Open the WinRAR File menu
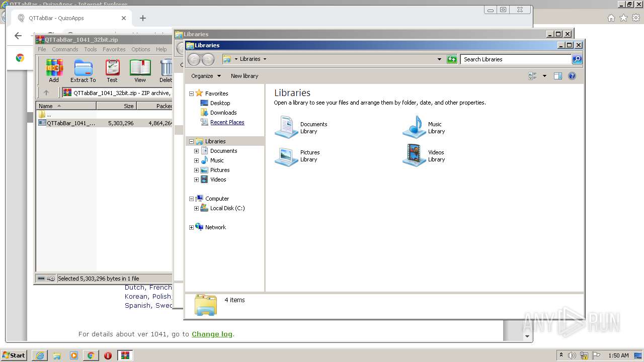 (42, 49)
